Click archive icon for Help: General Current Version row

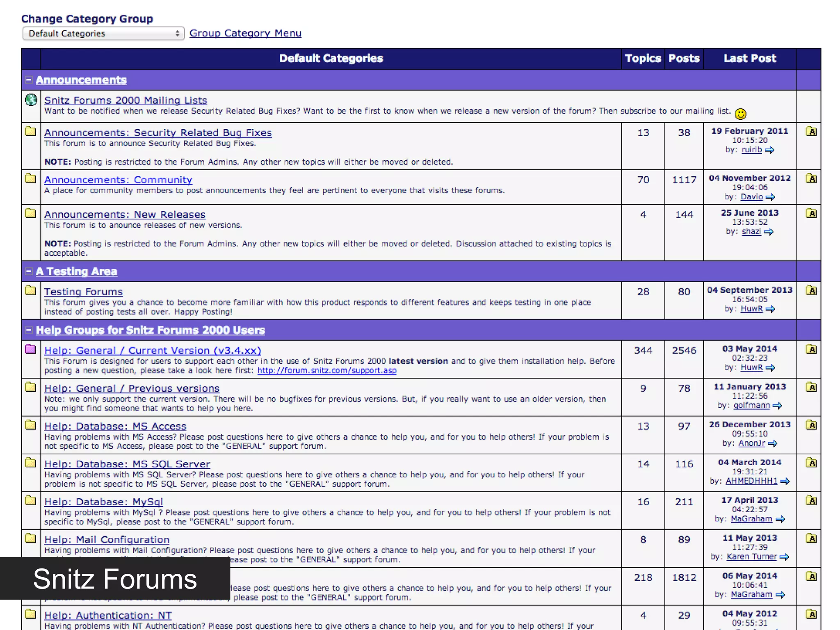pos(811,349)
